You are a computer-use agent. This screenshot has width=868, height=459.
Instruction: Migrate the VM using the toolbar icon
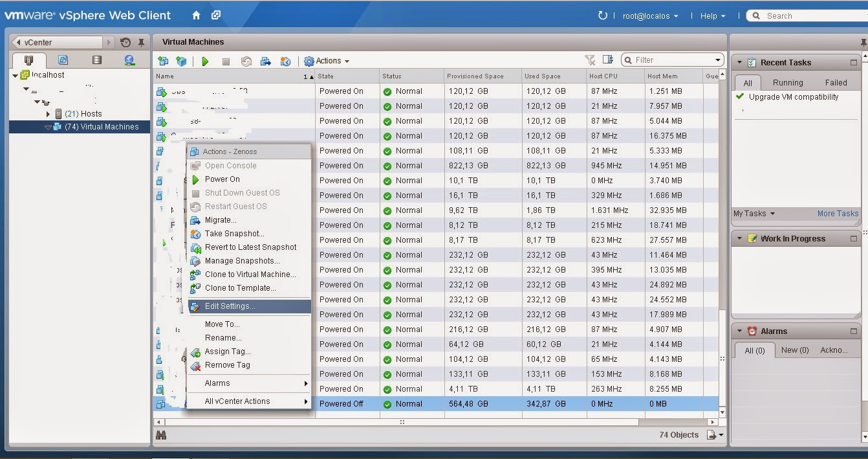coord(265,60)
